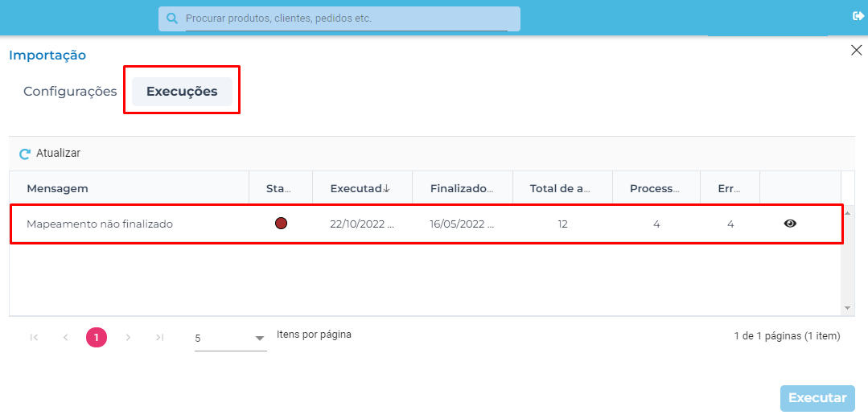Go to next page arrow
Viewport: 868px width, 419px height.
pos(129,337)
